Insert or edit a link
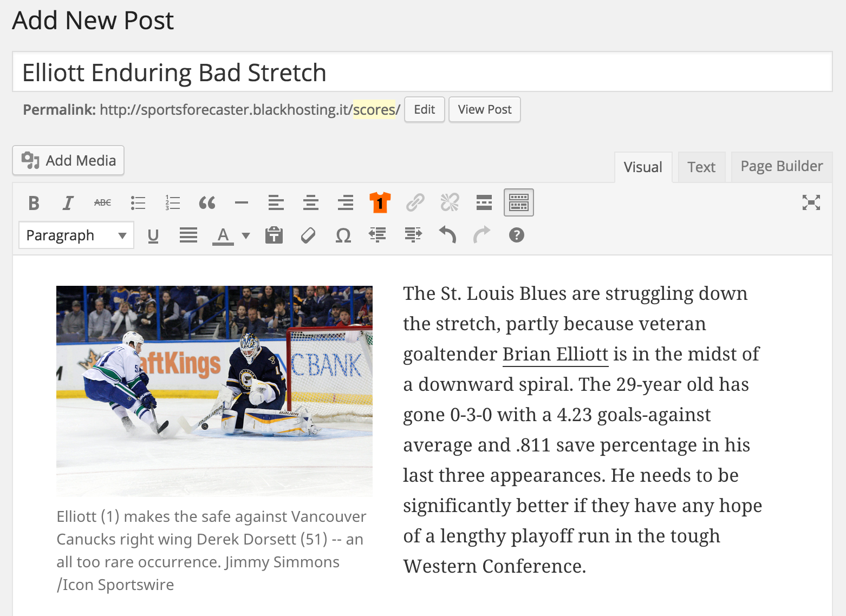The height and width of the screenshot is (616, 846). (x=415, y=203)
